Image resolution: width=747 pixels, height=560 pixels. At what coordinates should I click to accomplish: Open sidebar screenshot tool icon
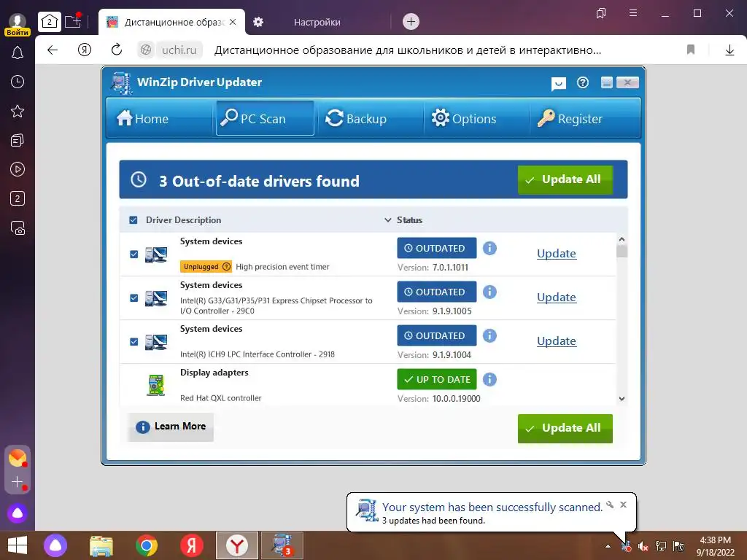pos(18,228)
